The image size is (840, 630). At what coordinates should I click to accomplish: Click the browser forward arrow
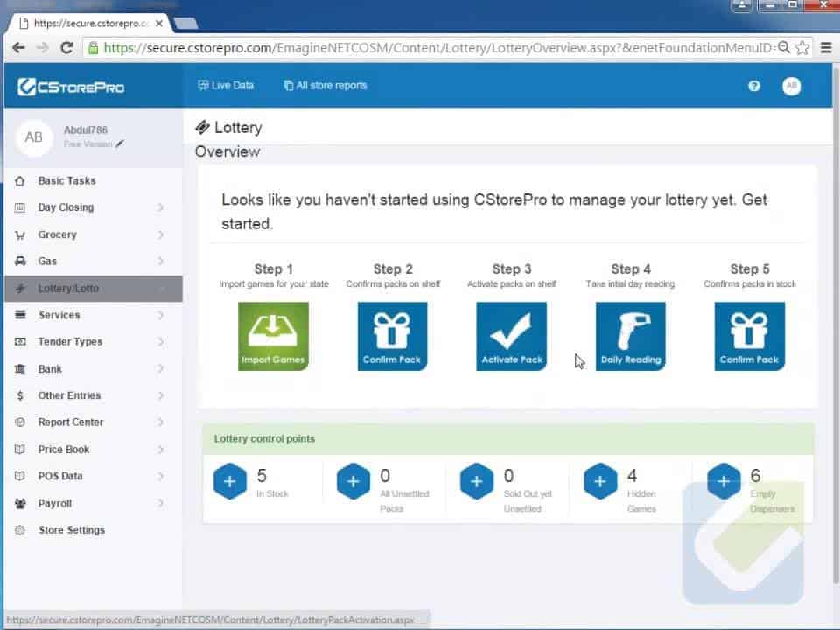pos(43,47)
